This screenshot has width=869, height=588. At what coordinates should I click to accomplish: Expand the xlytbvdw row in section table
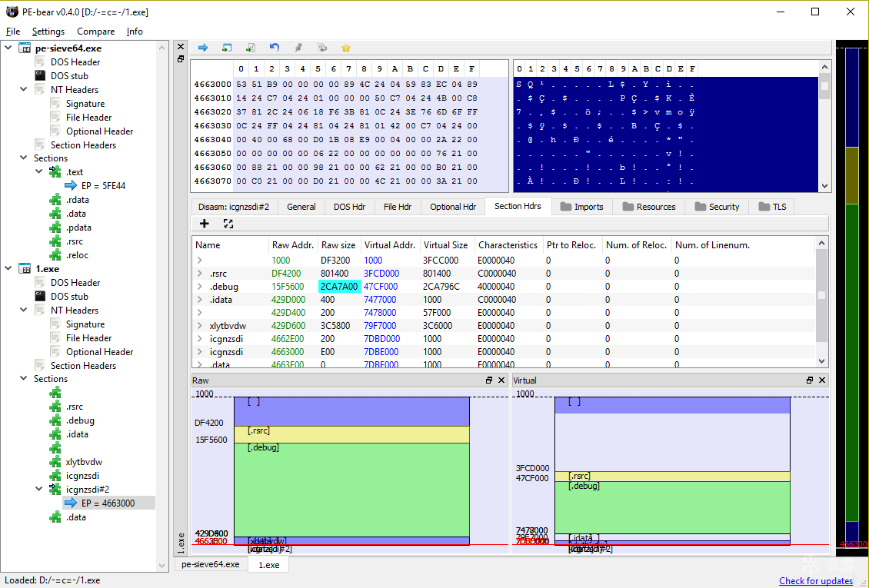pos(199,326)
